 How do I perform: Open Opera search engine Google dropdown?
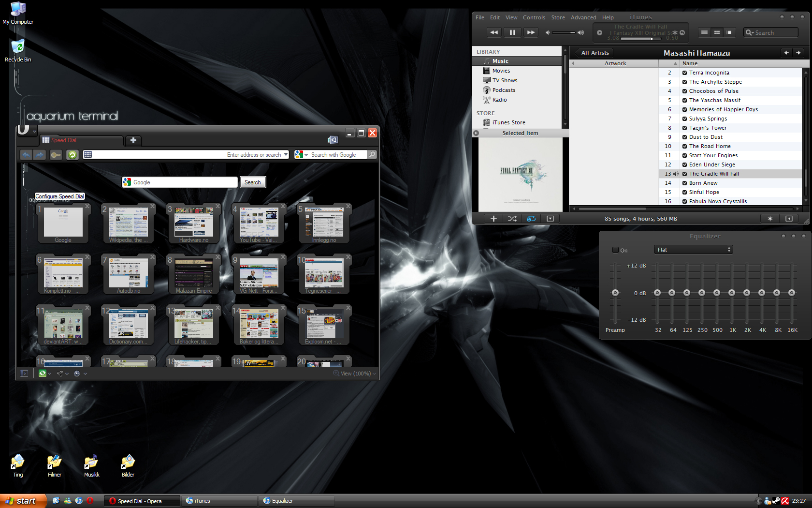(302, 155)
